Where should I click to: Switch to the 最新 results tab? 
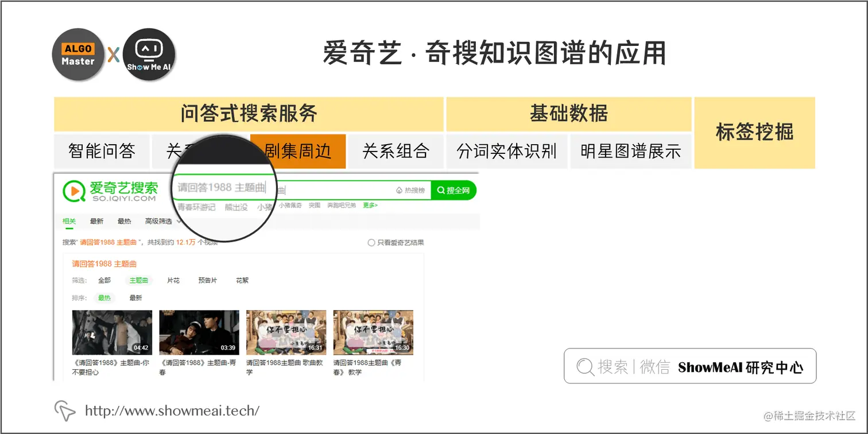[97, 220]
